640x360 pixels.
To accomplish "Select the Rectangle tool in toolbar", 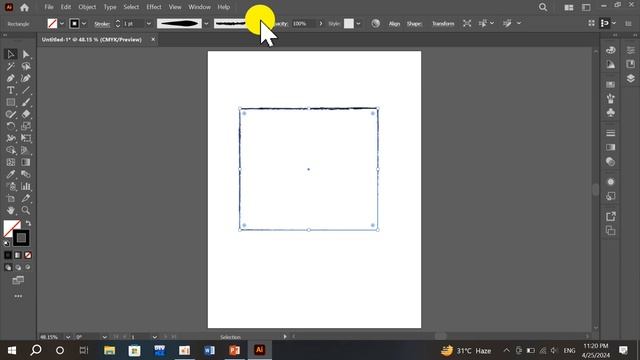I will pos(11,102).
